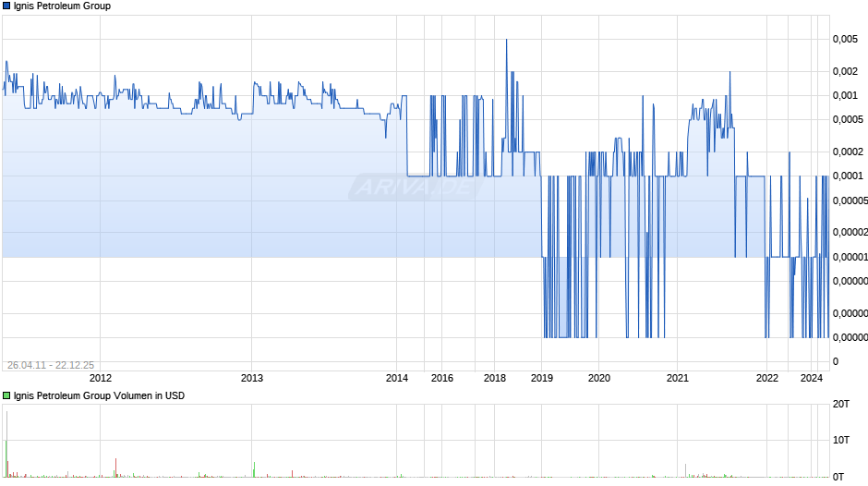Click the 2018 price spike peak
Viewport: 868px width, 486px height.
point(506,40)
